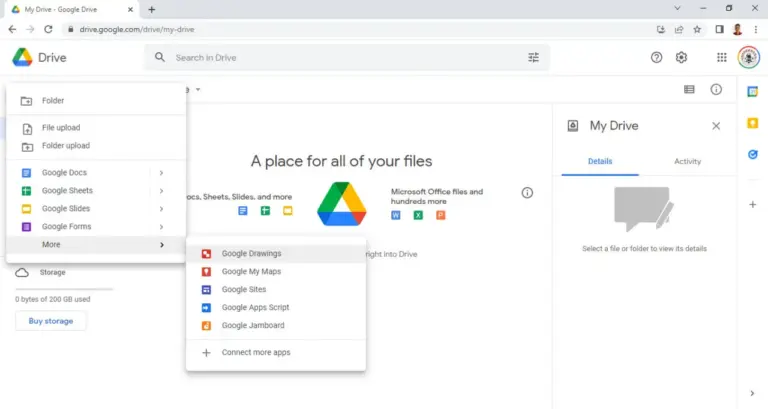Click the Chrome address bar URL

point(137,29)
